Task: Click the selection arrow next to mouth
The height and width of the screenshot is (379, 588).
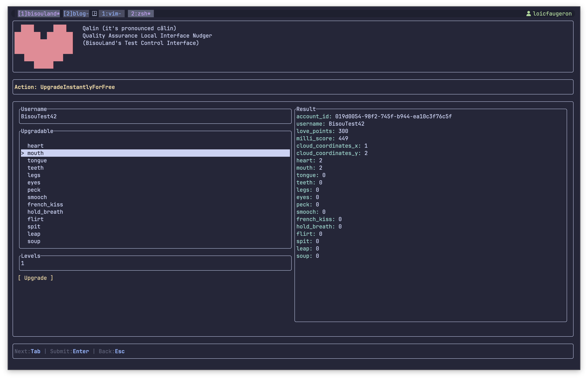Action: (23, 153)
